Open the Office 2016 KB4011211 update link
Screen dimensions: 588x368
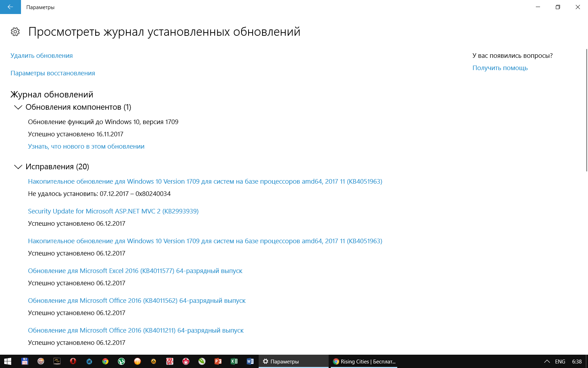136,330
